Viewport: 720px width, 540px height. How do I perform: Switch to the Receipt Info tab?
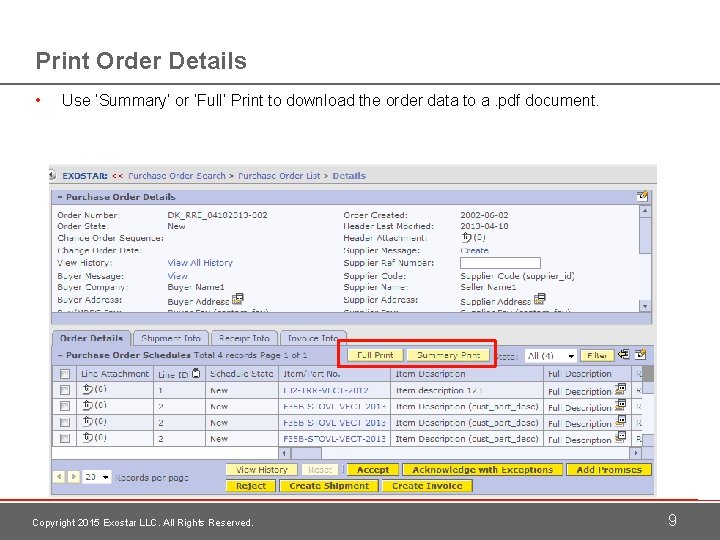(x=244, y=338)
